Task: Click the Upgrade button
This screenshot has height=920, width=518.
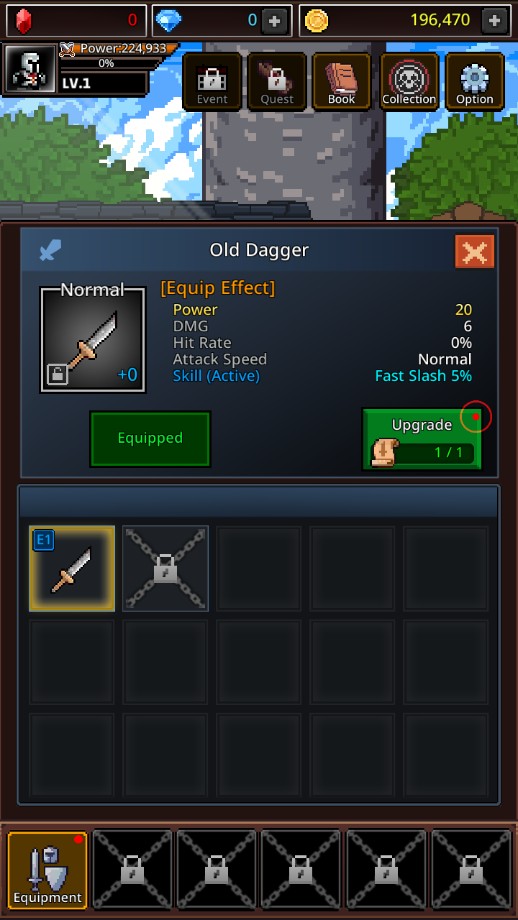Action: coord(422,439)
